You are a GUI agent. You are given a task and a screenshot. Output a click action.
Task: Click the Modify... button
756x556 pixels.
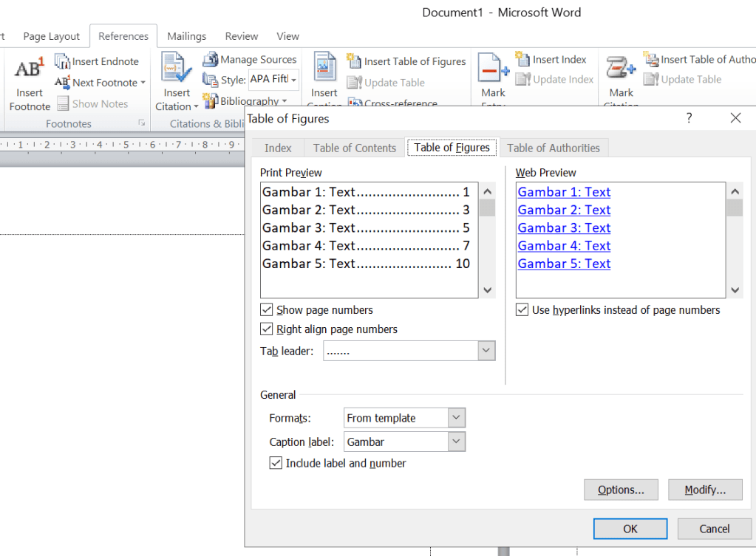click(705, 490)
